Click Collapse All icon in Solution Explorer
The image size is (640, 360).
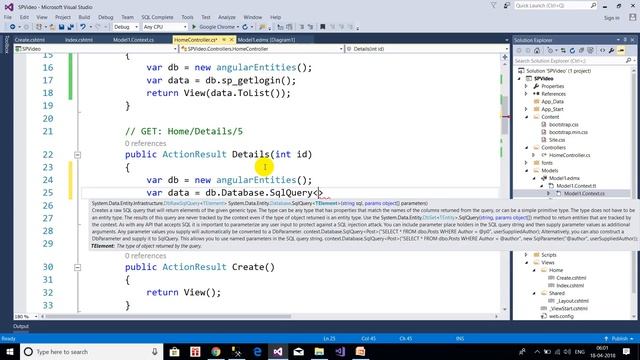(581, 51)
